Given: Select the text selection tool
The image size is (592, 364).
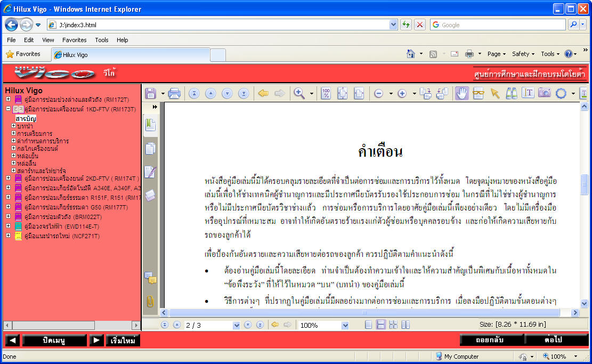Looking at the screenshot, I should point(528,93).
